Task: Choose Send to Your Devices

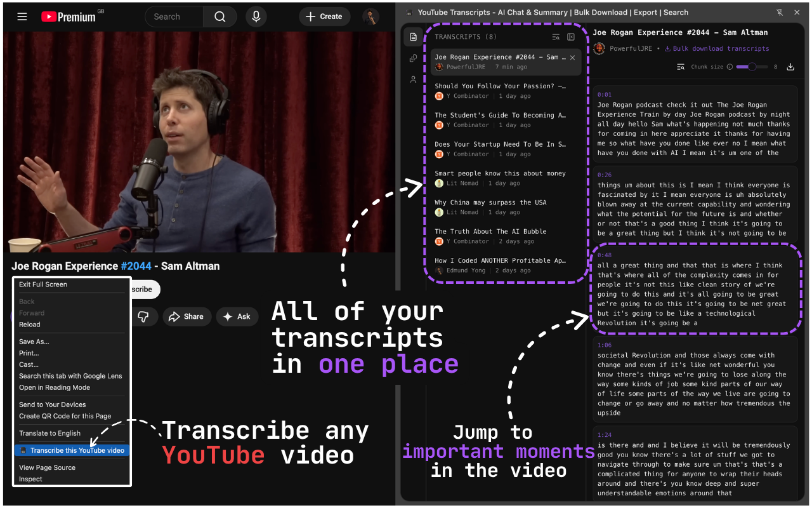Action: [x=53, y=404]
